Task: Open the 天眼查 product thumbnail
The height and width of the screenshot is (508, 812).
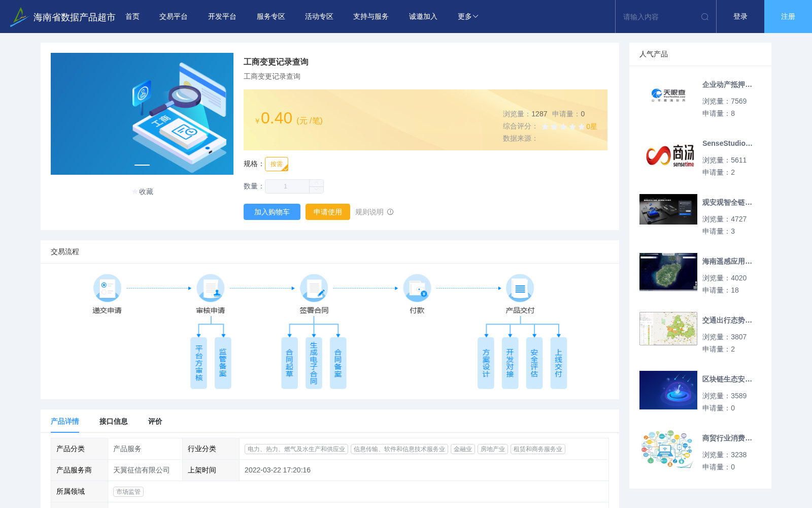Action: pyautogui.click(x=668, y=96)
